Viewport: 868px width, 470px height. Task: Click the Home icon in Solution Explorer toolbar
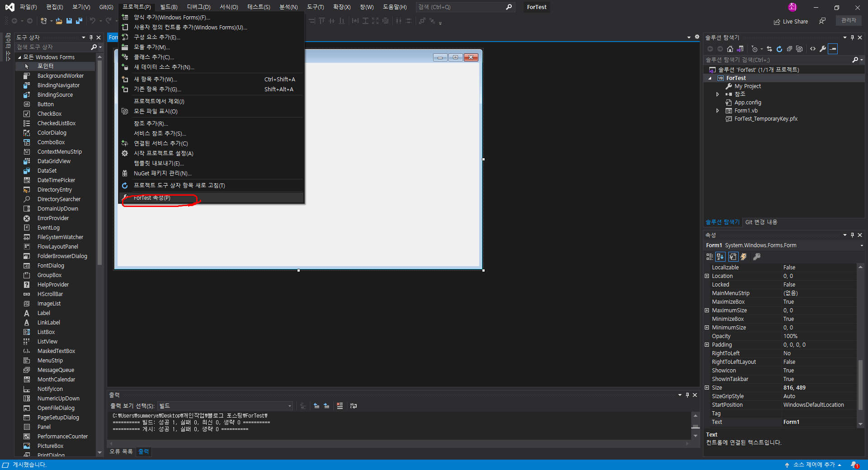point(730,49)
